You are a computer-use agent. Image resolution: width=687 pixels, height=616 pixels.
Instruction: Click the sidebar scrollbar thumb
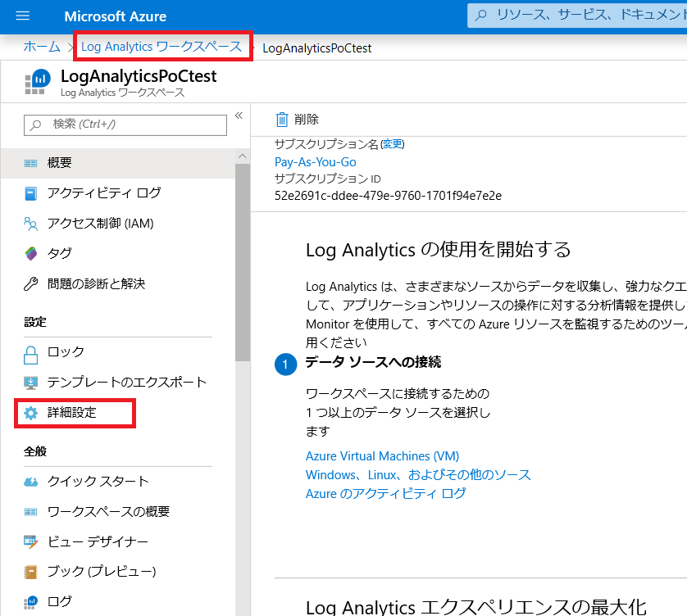(243, 262)
